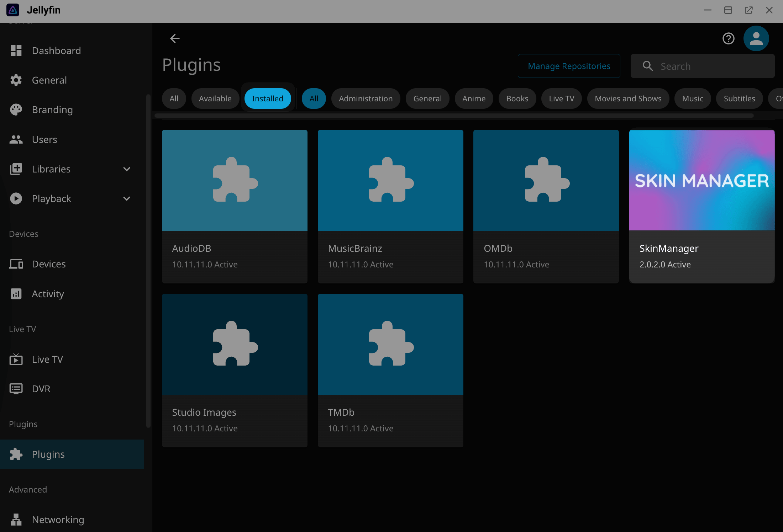Click the pop-out window icon in title bar
This screenshot has width=783, height=532.
[748, 10]
